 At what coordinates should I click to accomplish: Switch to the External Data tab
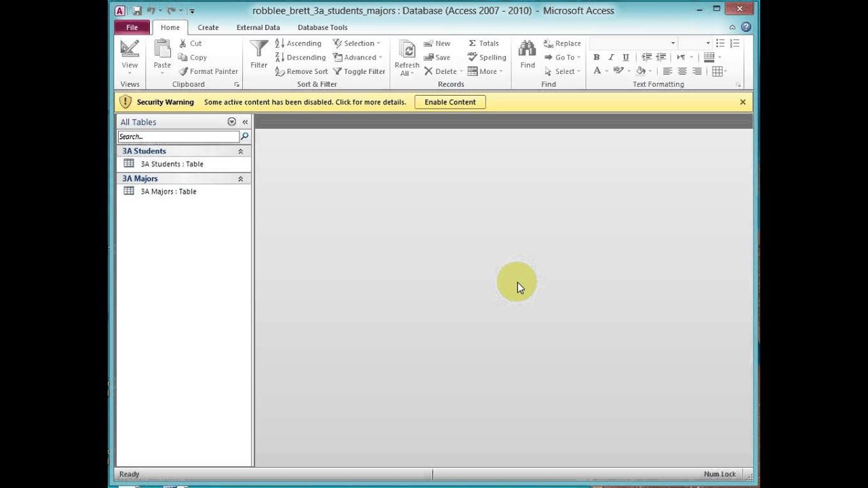258,27
